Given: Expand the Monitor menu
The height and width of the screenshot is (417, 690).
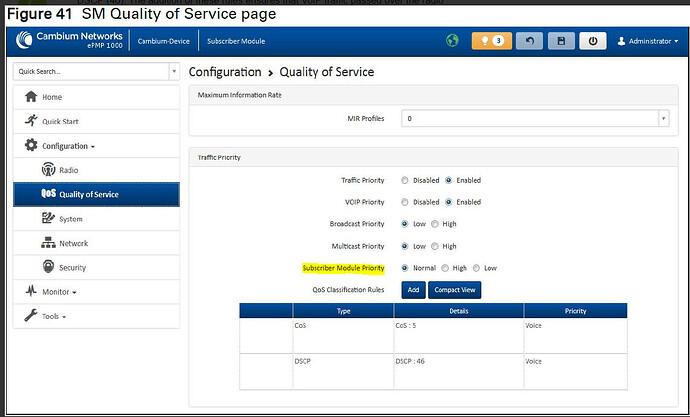Looking at the screenshot, I should [x=59, y=292].
